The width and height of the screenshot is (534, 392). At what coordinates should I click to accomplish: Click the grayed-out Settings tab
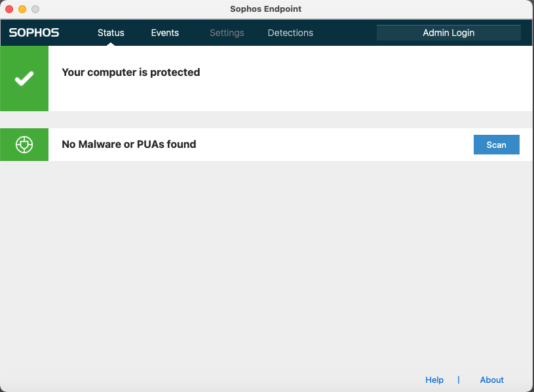point(227,32)
